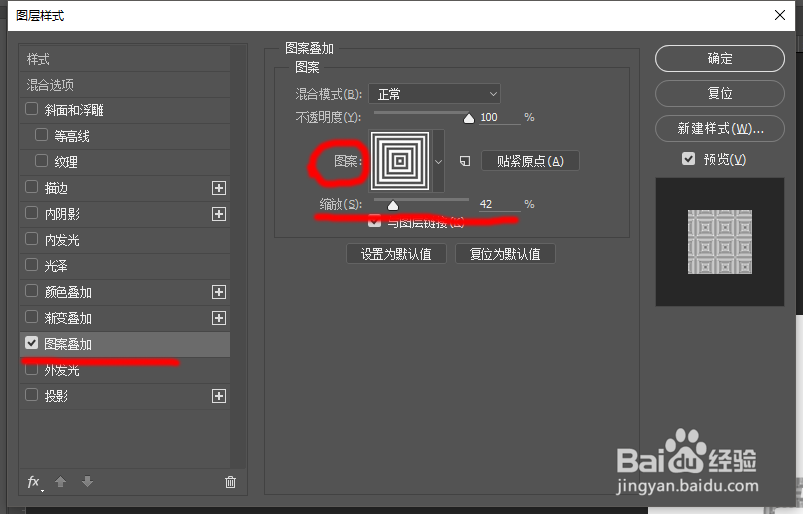
Task: Enable the 投影 checkbox
Action: tap(32, 395)
